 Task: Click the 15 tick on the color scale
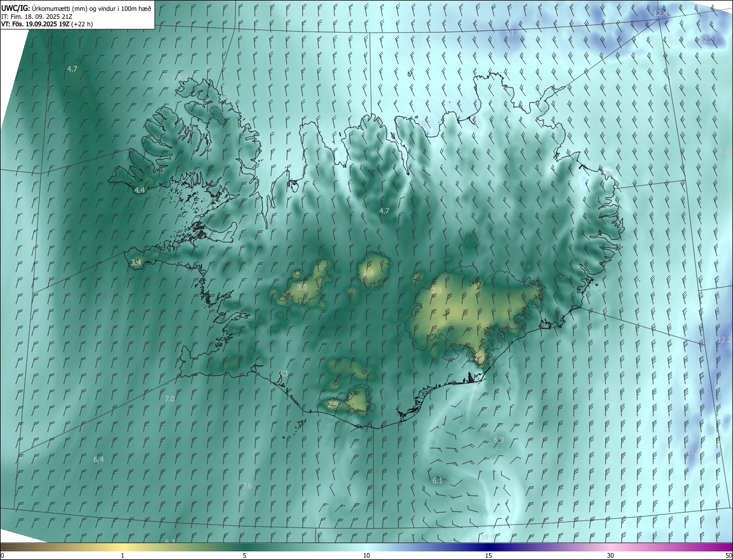coord(488,556)
